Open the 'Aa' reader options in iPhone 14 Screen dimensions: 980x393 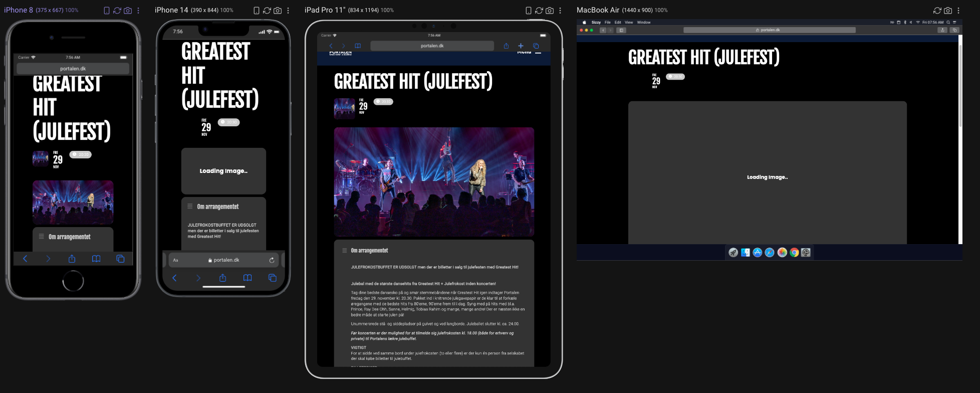coord(175,260)
